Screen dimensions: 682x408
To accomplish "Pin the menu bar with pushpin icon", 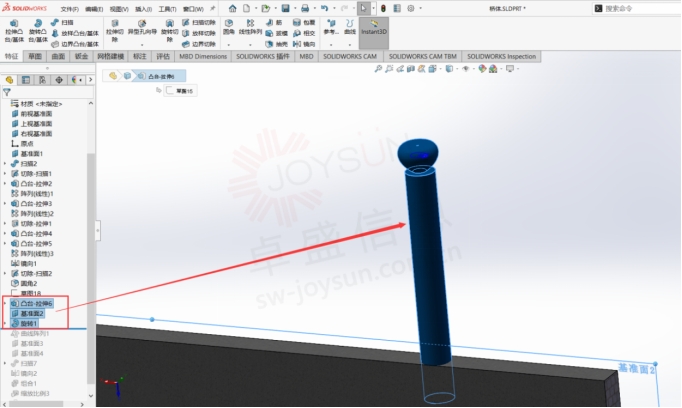I will [213, 8].
